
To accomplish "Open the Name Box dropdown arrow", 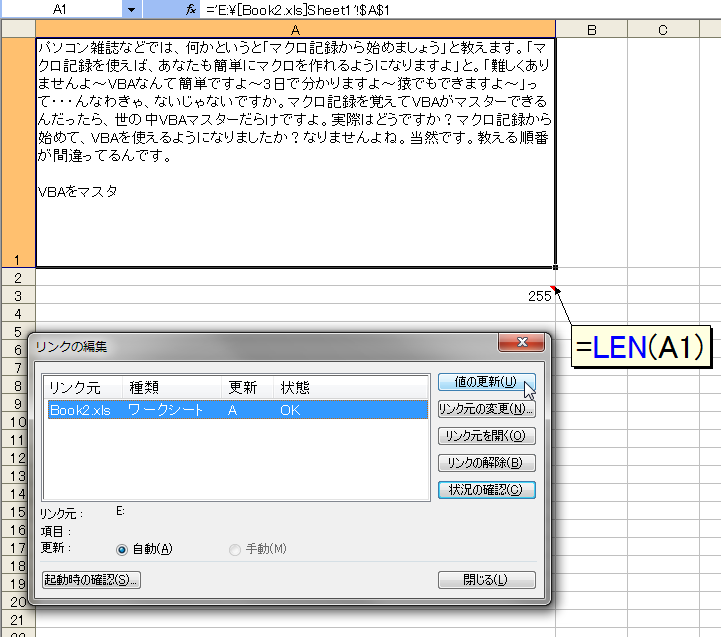I will 132,9.
